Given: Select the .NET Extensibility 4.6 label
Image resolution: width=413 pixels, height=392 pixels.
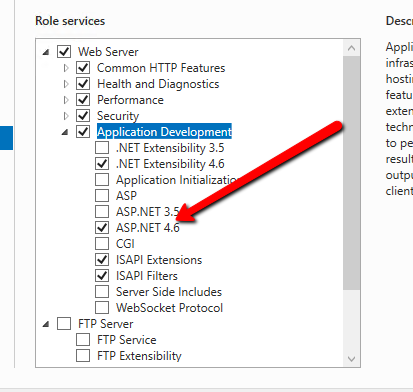Looking at the screenshot, I should pos(170,164).
